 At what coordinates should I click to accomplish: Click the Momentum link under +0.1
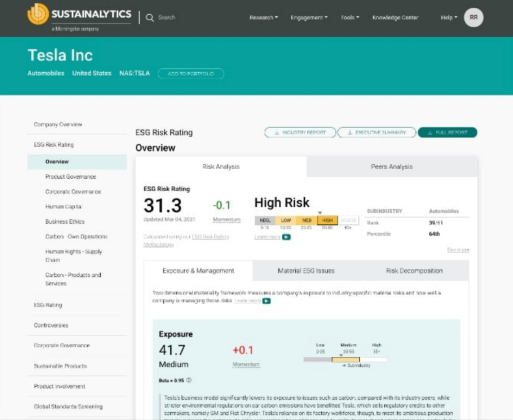246,364
